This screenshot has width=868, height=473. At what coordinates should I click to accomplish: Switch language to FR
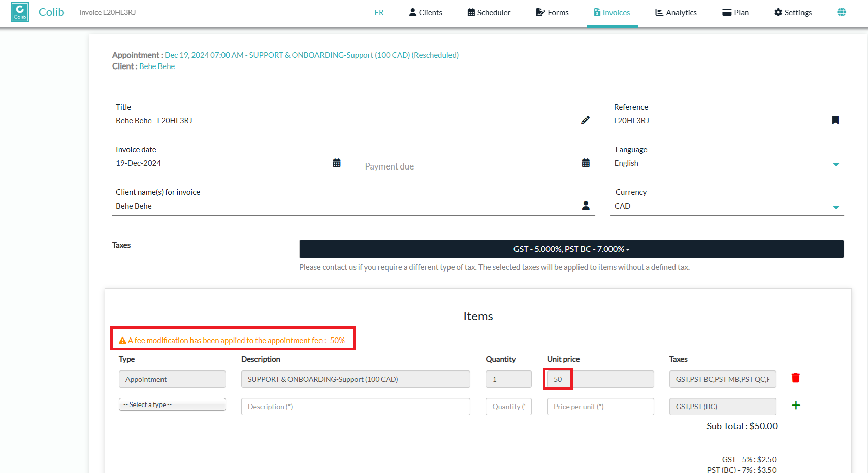pos(379,13)
